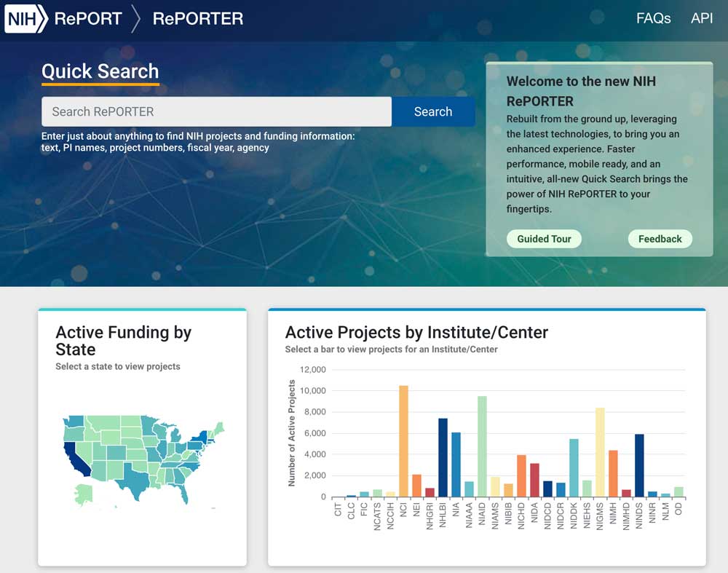Image resolution: width=728 pixels, height=573 pixels.
Task: Select the NHGRI bar in the chart
Action: [430, 492]
